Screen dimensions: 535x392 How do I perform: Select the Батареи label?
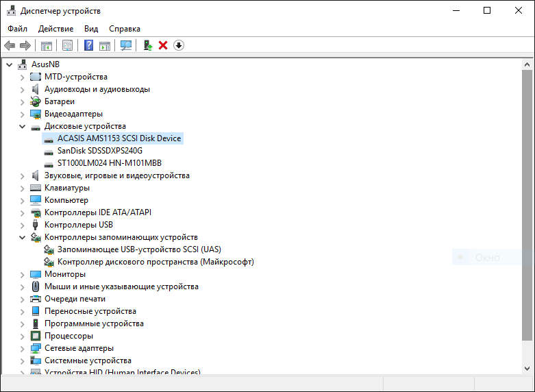[60, 101]
